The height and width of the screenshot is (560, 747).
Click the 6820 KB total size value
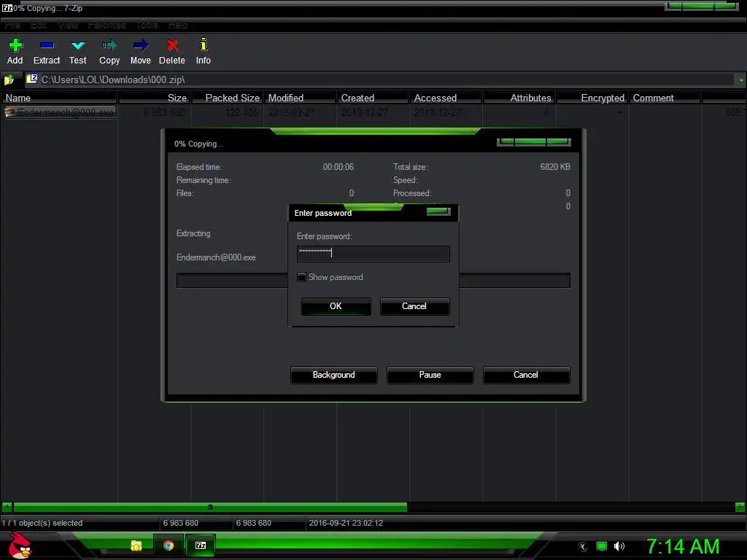click(x=555, y=167)
